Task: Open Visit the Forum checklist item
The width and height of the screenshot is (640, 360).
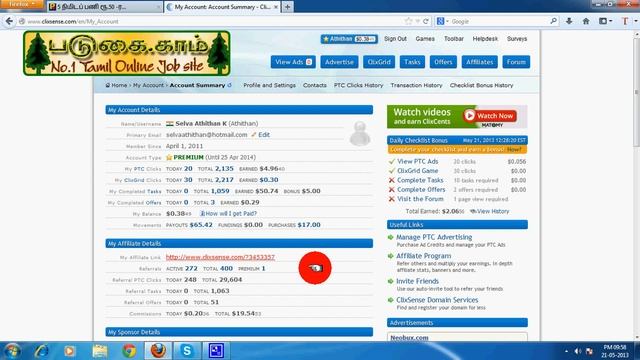Action: tap(420, 199)
